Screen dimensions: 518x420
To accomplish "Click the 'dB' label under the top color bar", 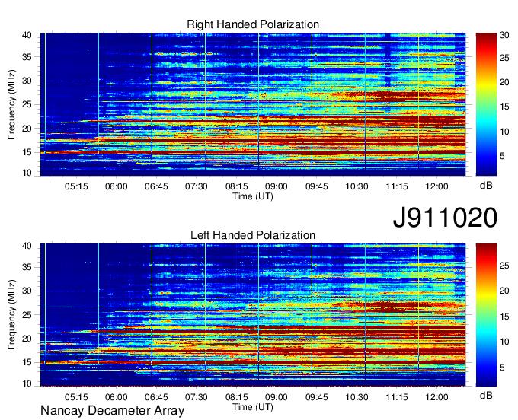I will point(486,186).
